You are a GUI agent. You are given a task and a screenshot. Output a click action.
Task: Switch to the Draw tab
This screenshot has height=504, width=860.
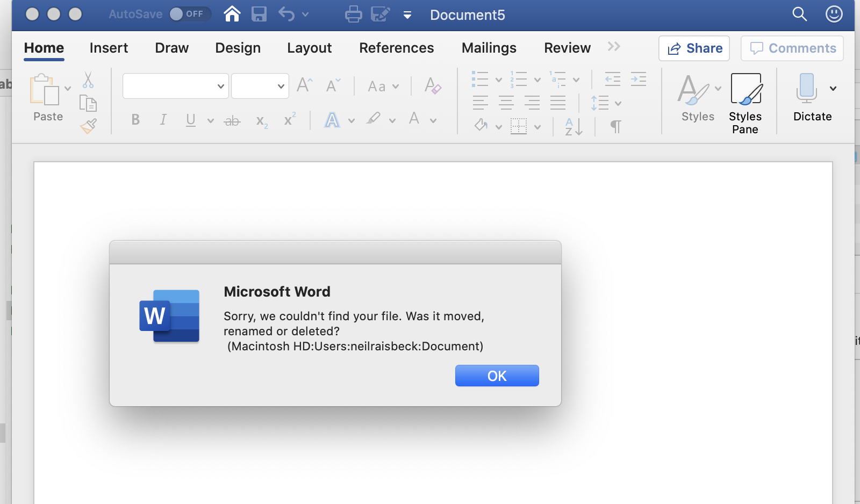pyautogui.click(x=172, y=48)
